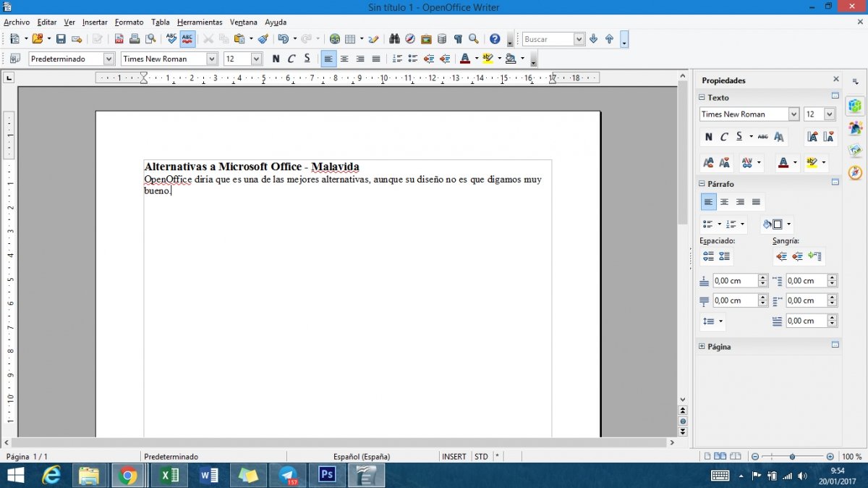Click the Save document icon
Screen dimensions: 868x488
61,39
